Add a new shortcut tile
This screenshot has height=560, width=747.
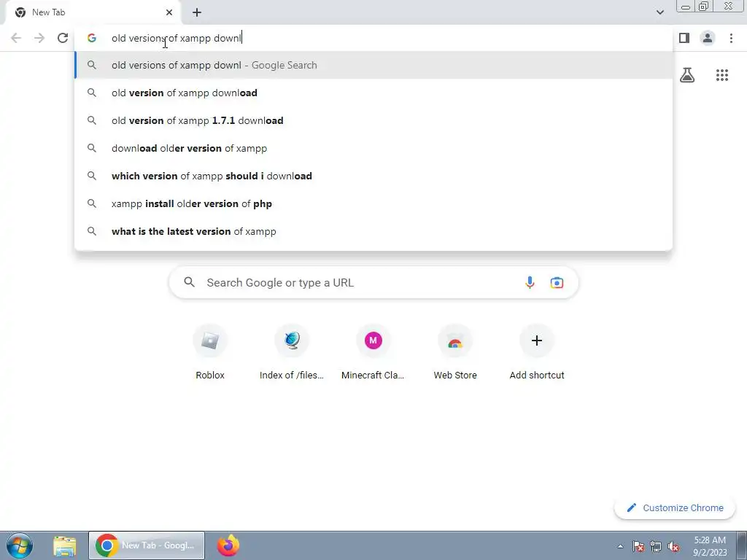tap(537, 352)
